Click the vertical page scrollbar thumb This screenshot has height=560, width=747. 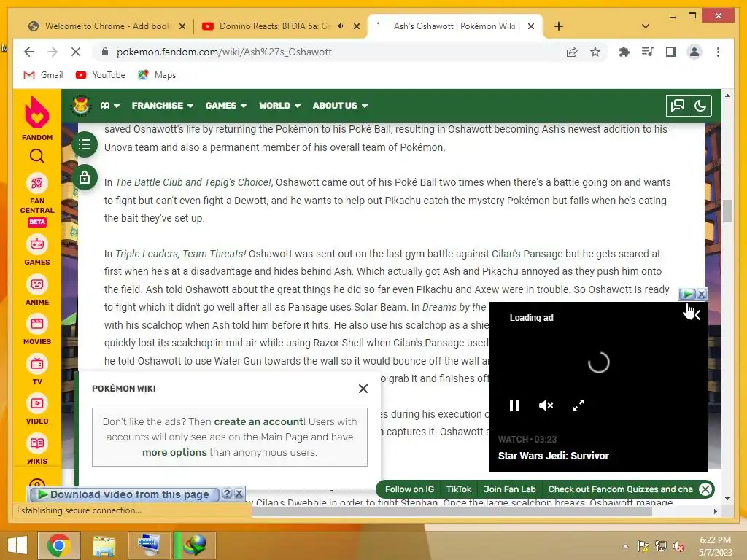click(727, 211)
